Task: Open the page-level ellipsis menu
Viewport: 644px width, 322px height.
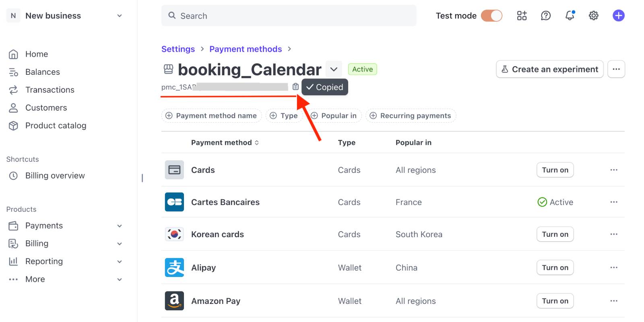Action: 616,69
